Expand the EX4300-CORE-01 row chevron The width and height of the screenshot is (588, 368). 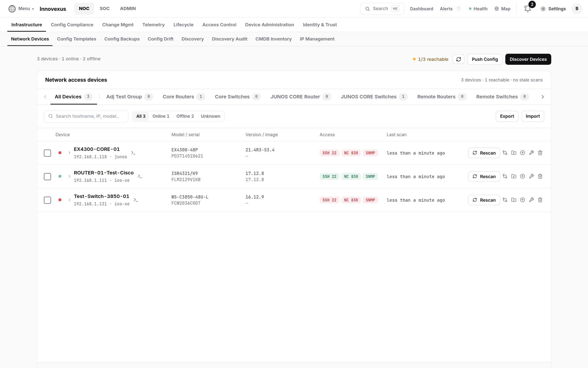pyautogui.click(x=69, y=153)
